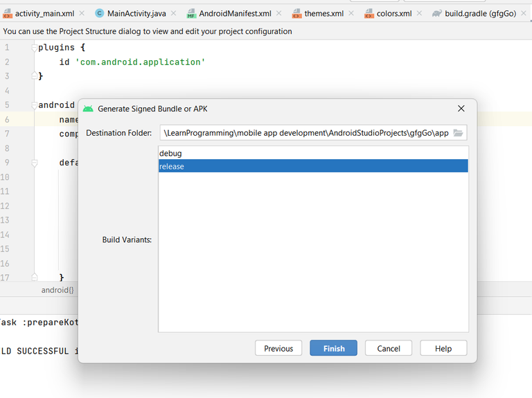Viewport: 532px width, 398px height.
Task: Open the AndroidManifest.xml tab
Action: point(234,13)
